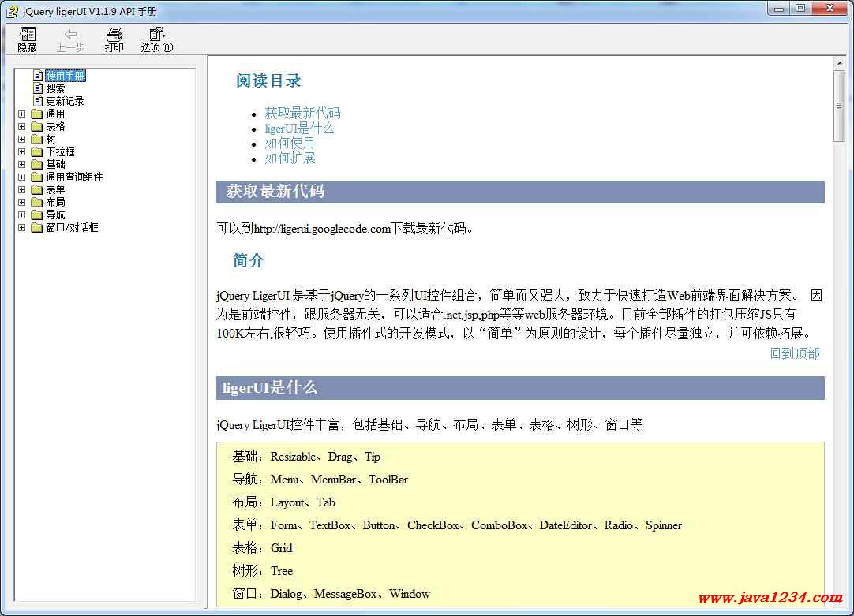This screenshot has height=616, width=854.
Task: Expand the 表单 tree node
Action: (x=22, y=189)
